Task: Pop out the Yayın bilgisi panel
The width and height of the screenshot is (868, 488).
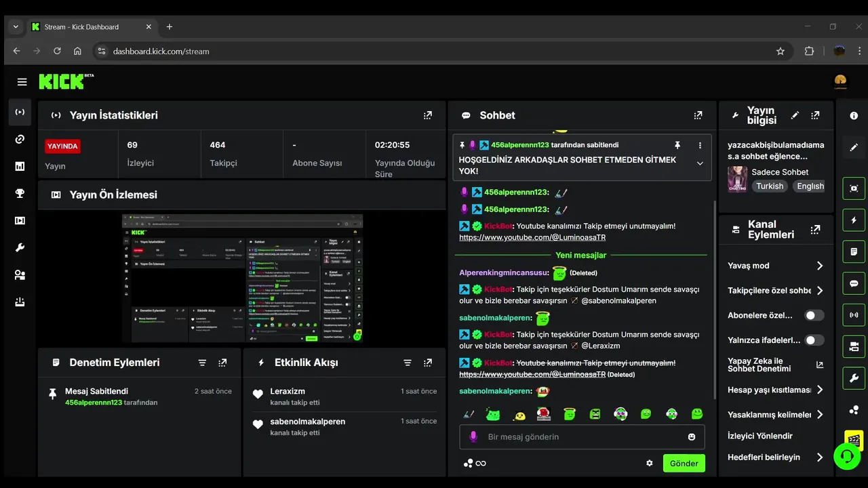Action: pos(815,115)
